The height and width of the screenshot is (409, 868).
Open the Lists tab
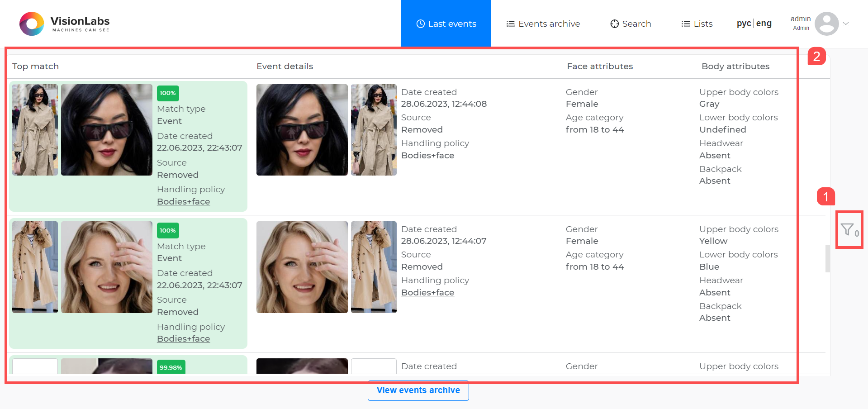pyautogui.click(x=697, y=24)
